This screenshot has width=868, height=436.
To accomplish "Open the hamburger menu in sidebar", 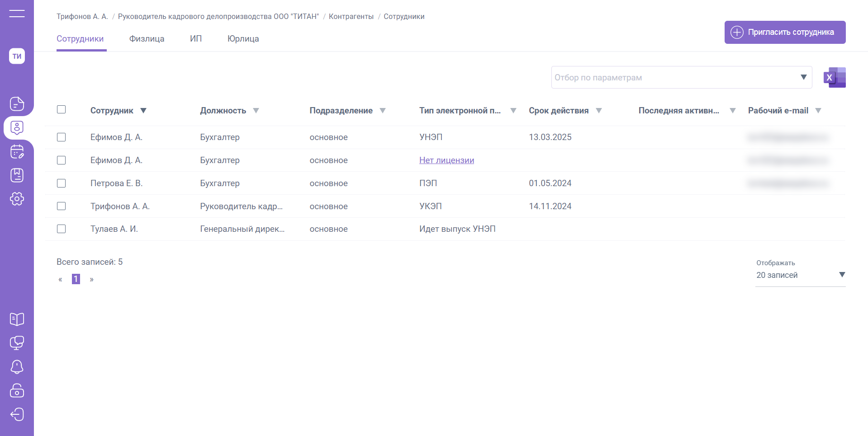I will [x=17, y=14].
